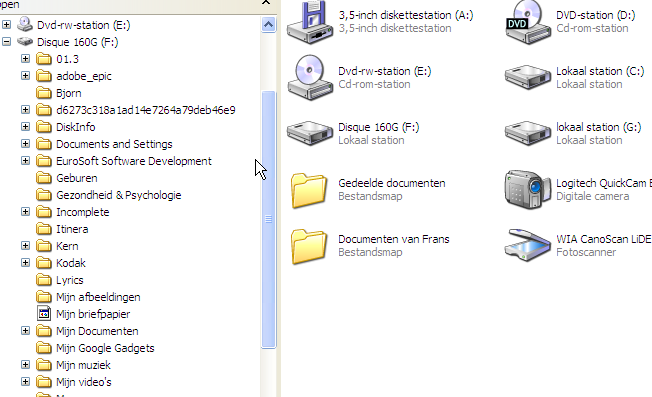Image resolution: width=652 pixels, height=397 pixels.
Task: Expand the Mijn video's folder node
Action: tap(25, 382)
